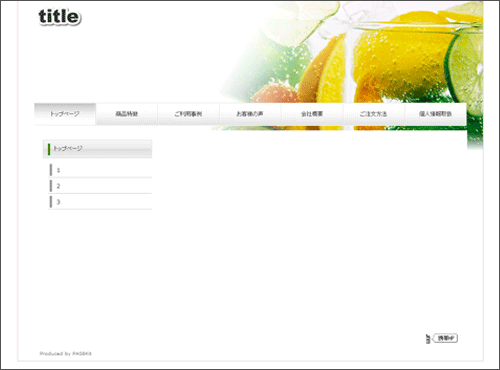The height and width of the screenshot is (370, 500).
Task: Open sidebar link 3
Action: tap(100, 202)
